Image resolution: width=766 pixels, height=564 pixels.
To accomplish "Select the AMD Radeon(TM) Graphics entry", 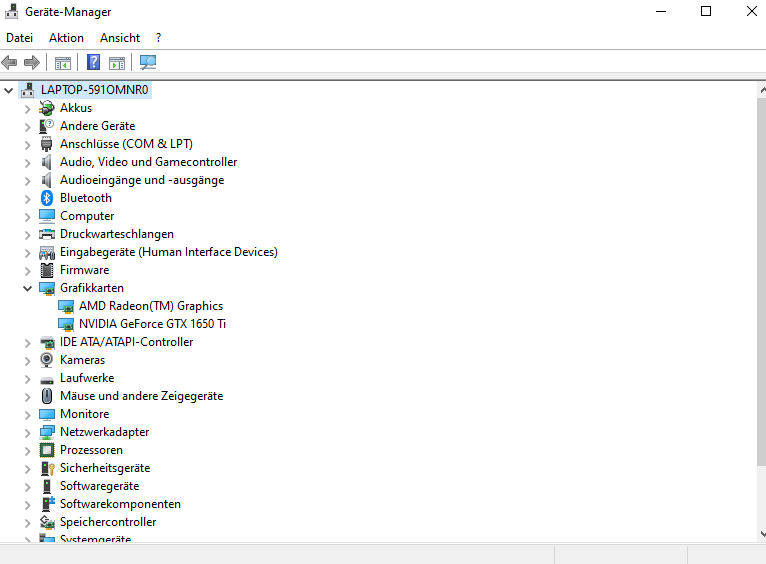I will tap(151, 306).
